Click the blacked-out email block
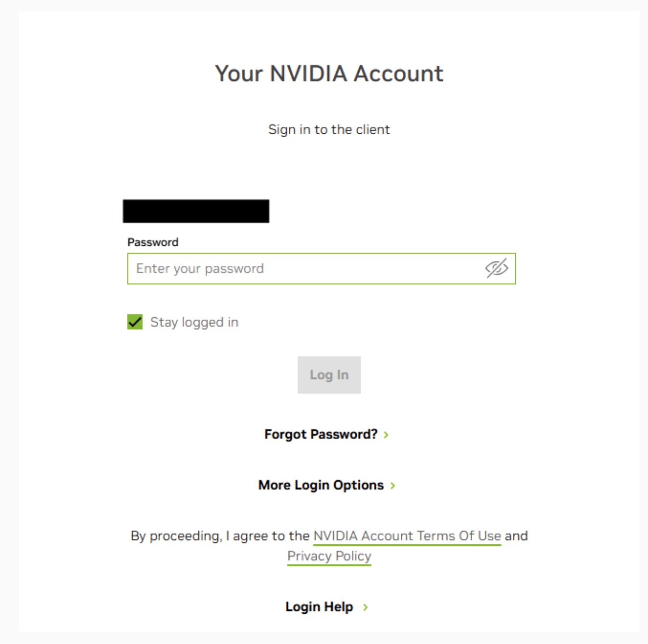648x644 pixels. coord(196,211)
